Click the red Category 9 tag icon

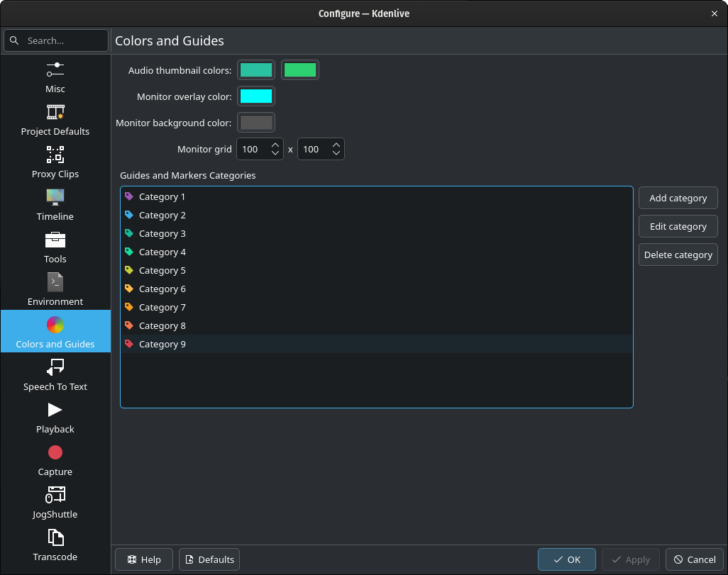(x=129, y=344)
